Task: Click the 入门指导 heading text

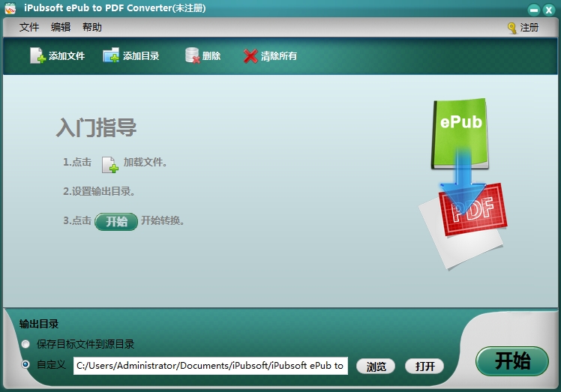Action: click(96, 127)
